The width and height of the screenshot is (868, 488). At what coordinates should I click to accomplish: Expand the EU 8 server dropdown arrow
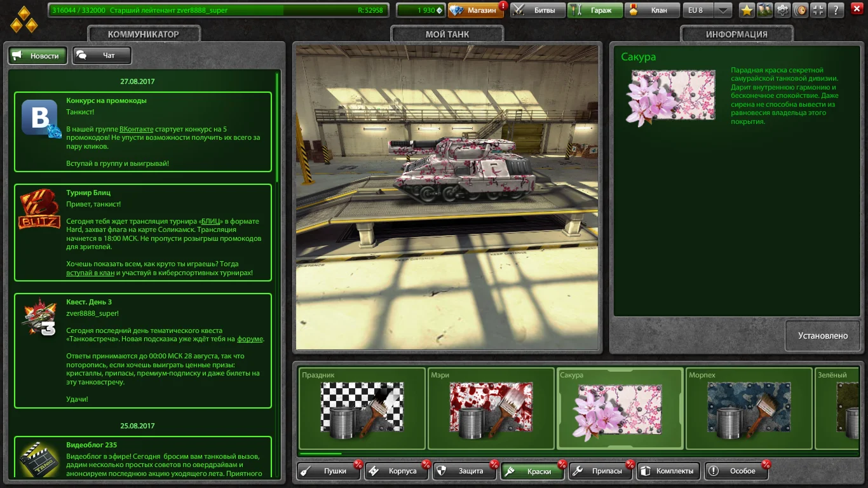pyautogui.click(x=723, y=10)
